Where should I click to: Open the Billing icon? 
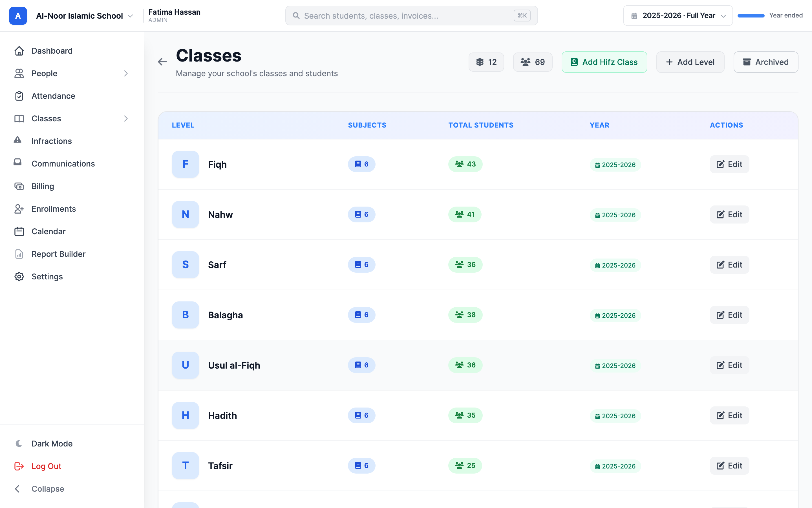coord(19,186)
